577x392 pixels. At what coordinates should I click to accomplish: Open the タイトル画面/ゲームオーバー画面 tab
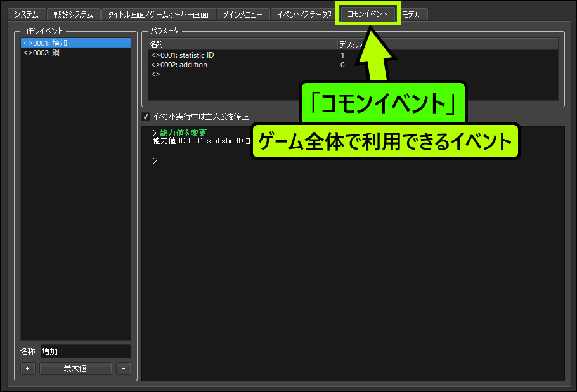(x=158, y=14)
